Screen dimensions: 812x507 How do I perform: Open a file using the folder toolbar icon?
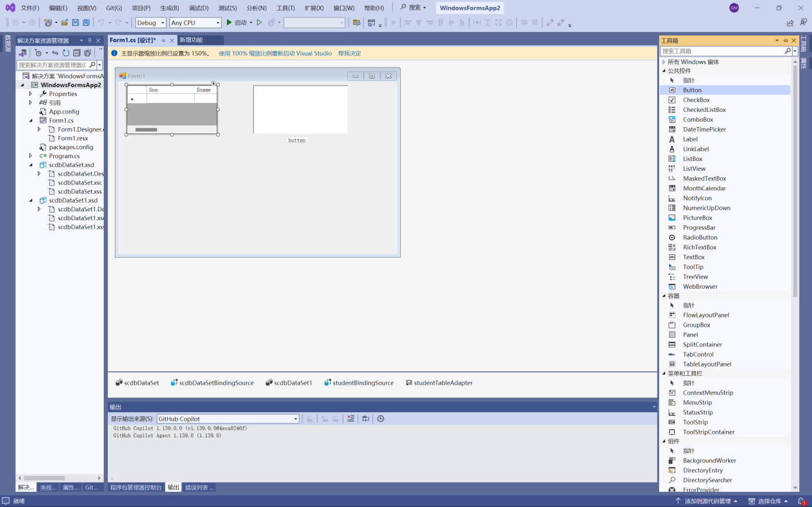64,22
